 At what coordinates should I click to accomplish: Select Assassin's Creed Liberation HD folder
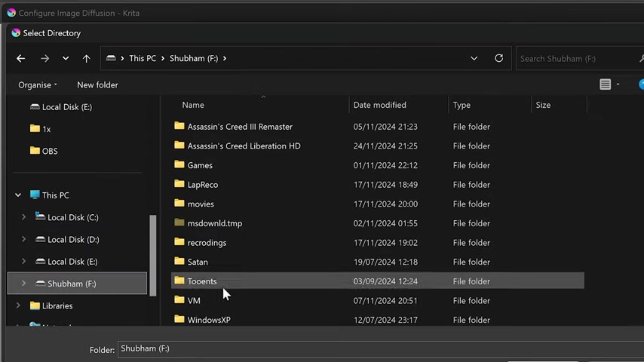tap(244, 146)
